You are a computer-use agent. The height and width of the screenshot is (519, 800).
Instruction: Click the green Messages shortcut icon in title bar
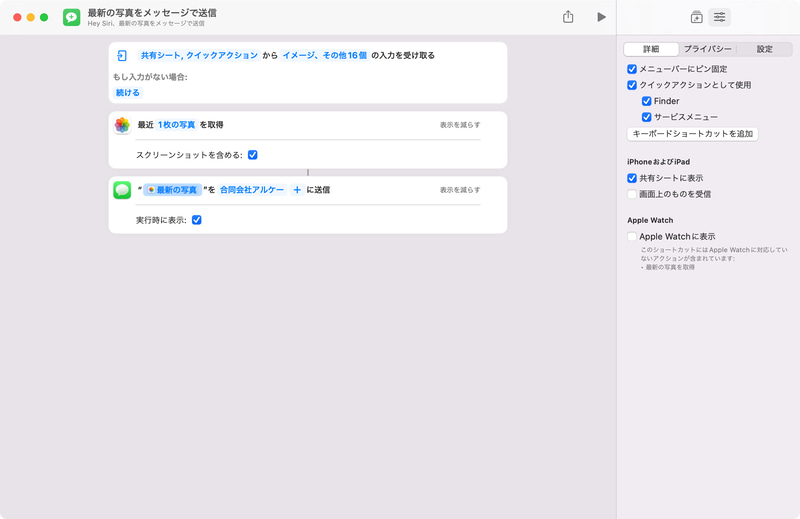[x=71, y=17]
